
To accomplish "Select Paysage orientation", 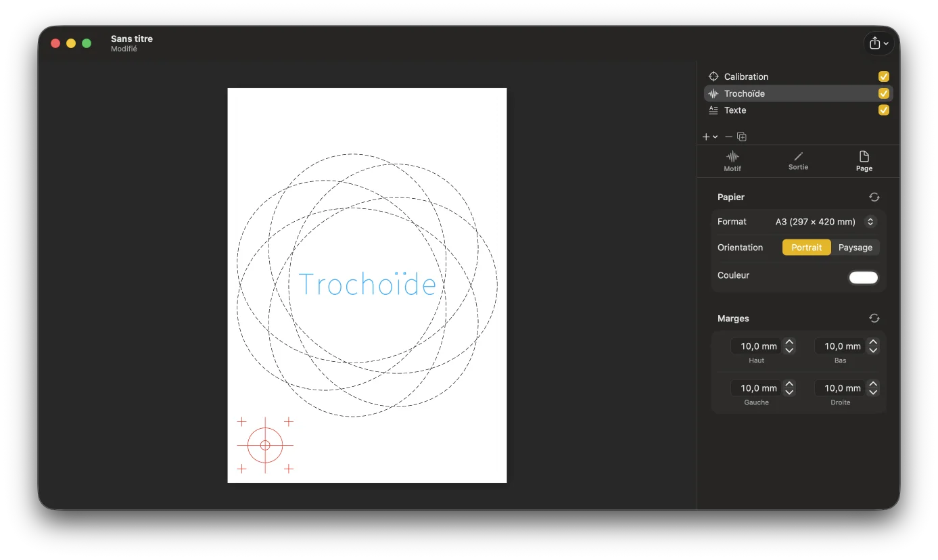I will [x=855, y=248].
